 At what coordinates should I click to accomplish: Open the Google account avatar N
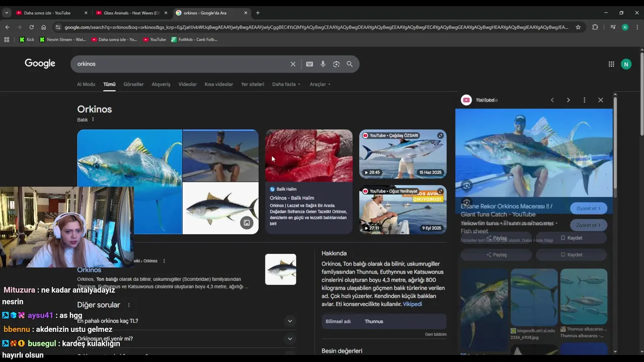click(x=626, y=64)
